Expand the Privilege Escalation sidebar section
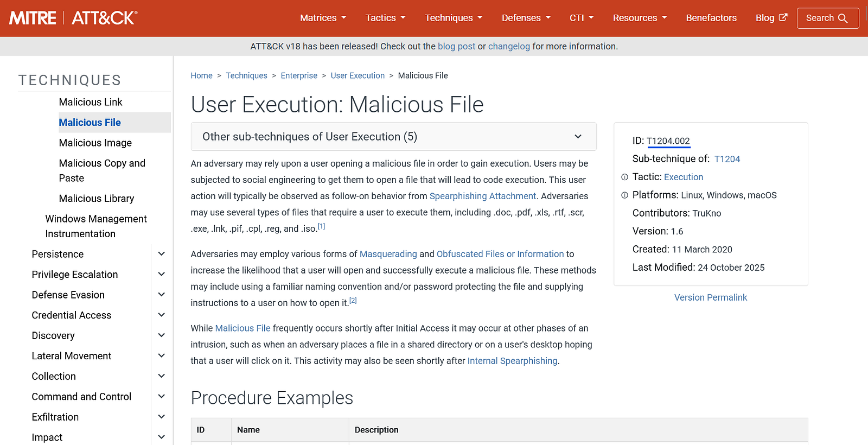 161,275
